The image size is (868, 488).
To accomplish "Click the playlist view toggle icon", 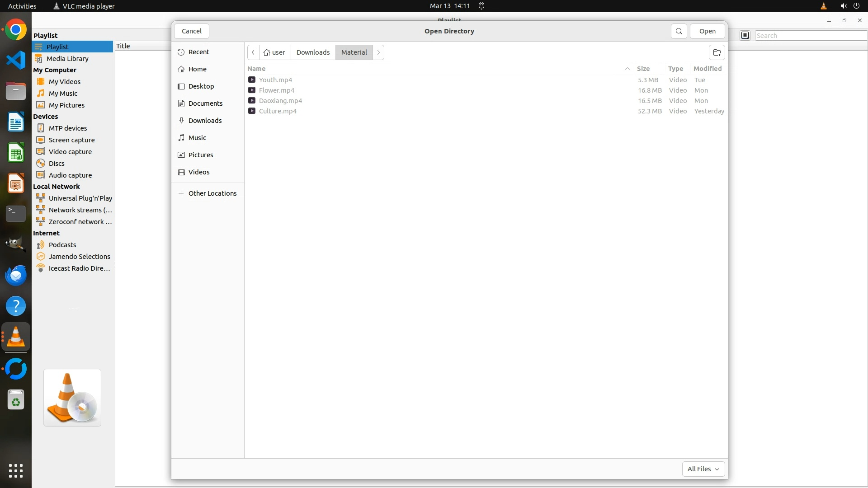I will pyautogui.click(x=745, y=36).
